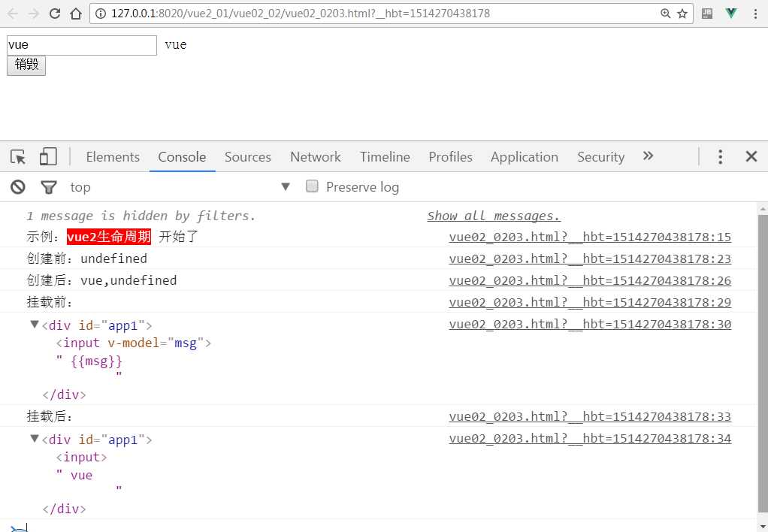Viewport: 768px width, 532px height.
Task: Switch to the Elements tab
Action: pyautogui.click(x=113, y=157)
